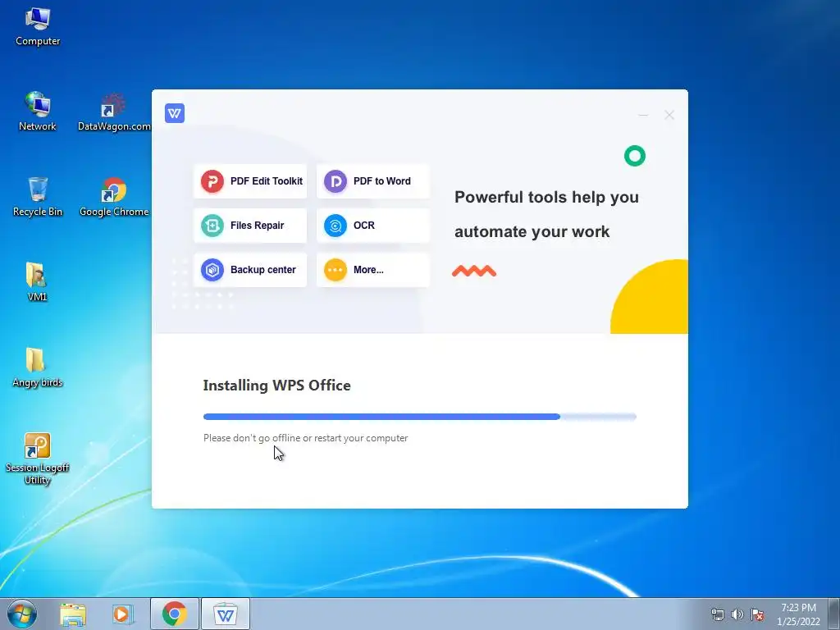This screenshot has height=630, width=840.
Task: Click the purple PDF to Word icon
Action: (336, 181)
